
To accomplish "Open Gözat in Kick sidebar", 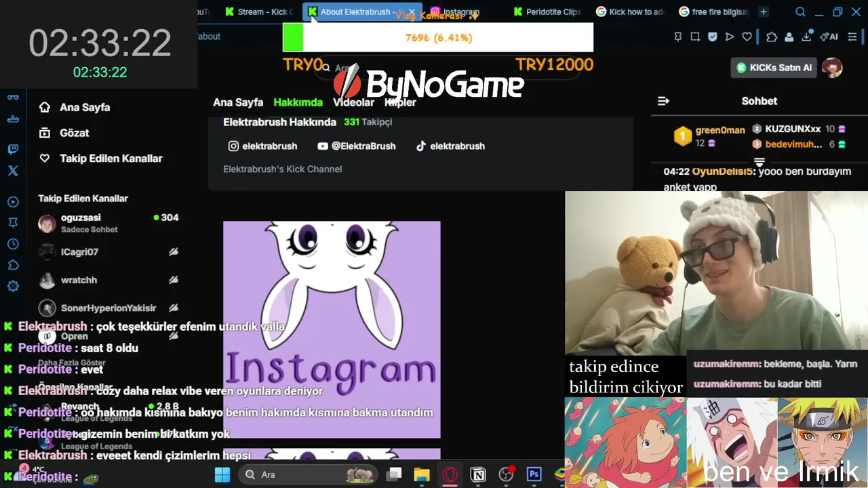I will 64,133.
